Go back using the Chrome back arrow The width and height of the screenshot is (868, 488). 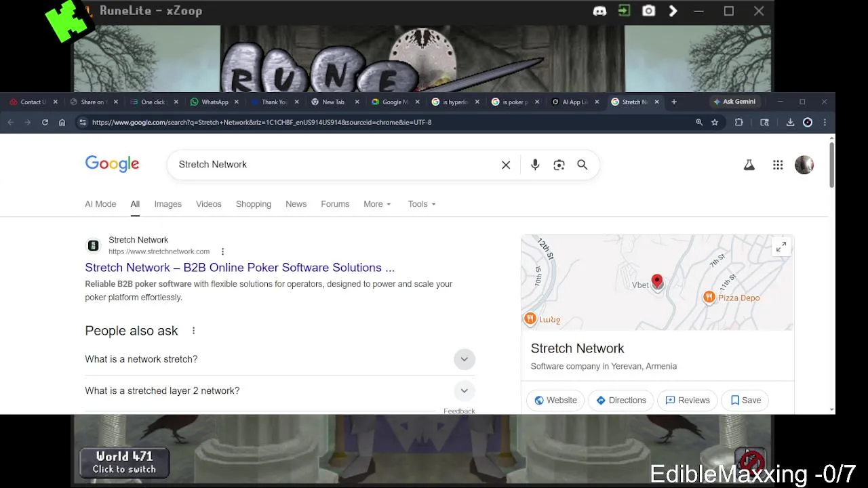[10, 123]
